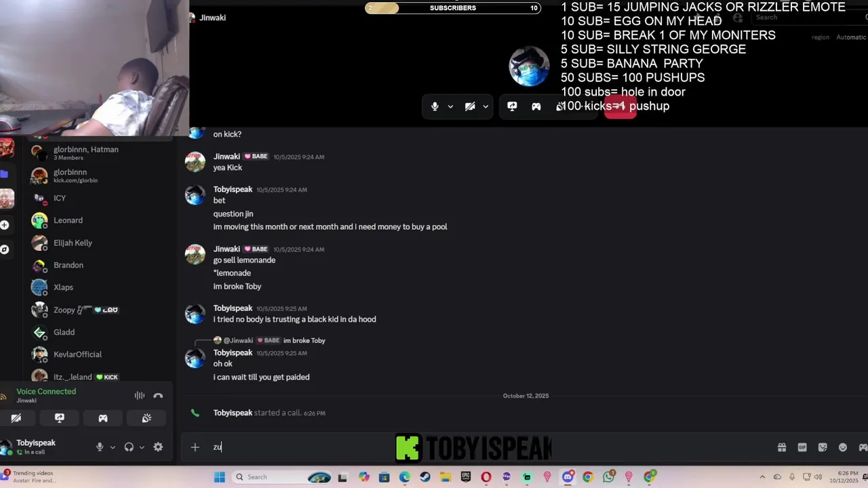Open DM with ICY

pos(100,198)
